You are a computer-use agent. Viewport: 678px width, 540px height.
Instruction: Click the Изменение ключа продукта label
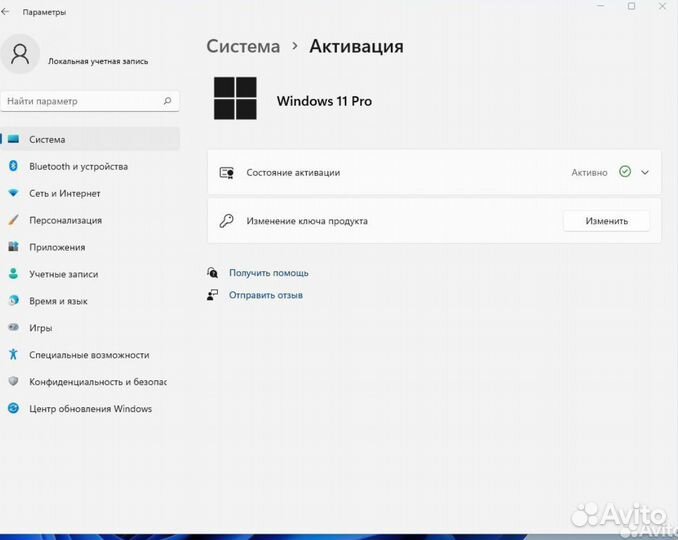(307, 221)
